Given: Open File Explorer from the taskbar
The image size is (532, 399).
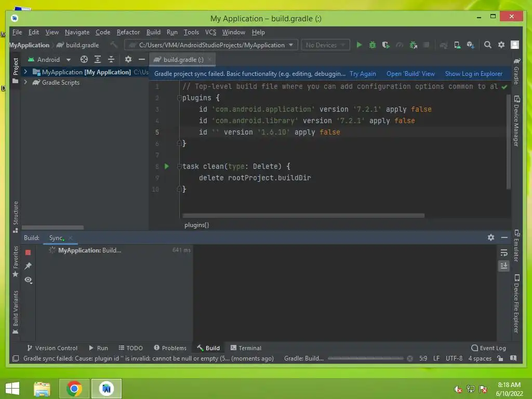Looking at the screenshot, I should pyautogui.click(x=42, y=389).
